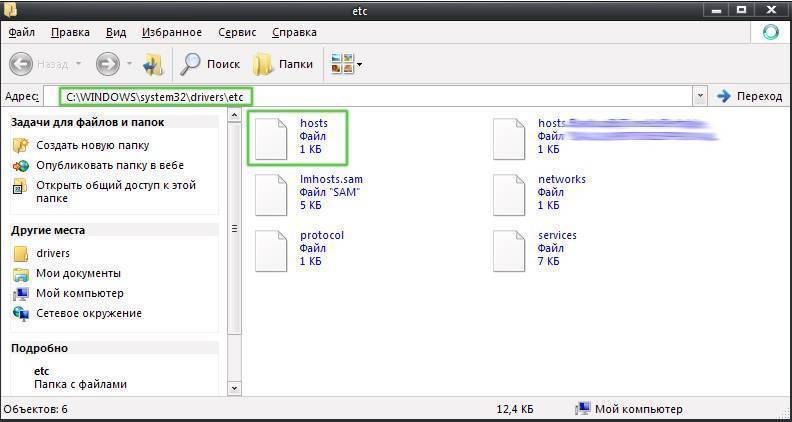Select the hosts file icon
The image size is (792, 422).
pyautogui.click(x=271, y=138)
